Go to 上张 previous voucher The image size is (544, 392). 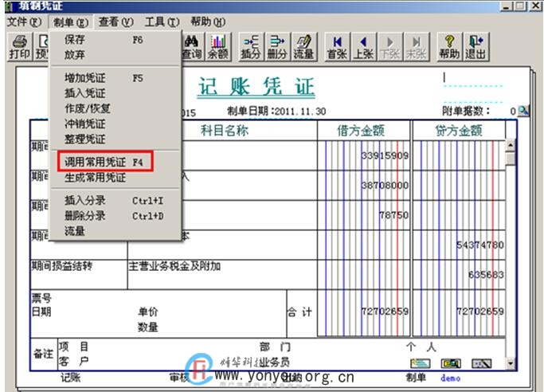363,47
